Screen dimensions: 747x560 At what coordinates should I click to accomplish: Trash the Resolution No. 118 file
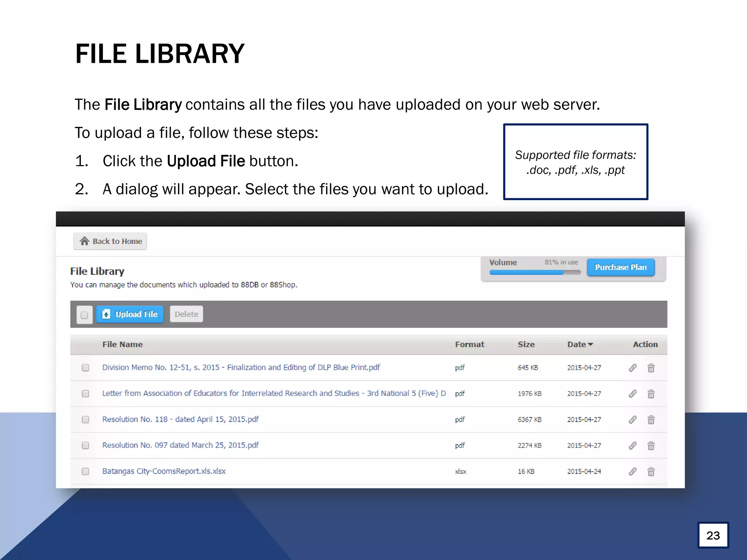651,420
